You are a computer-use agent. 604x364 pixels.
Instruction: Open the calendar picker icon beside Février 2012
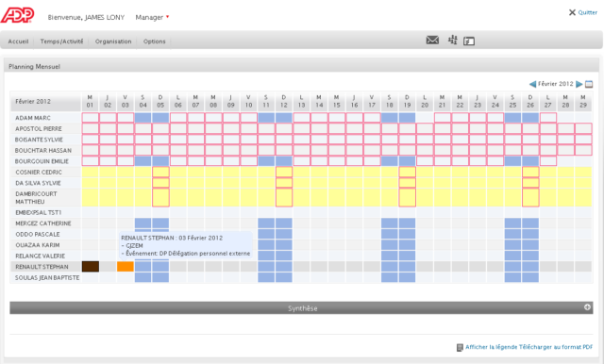pos(589,84)
